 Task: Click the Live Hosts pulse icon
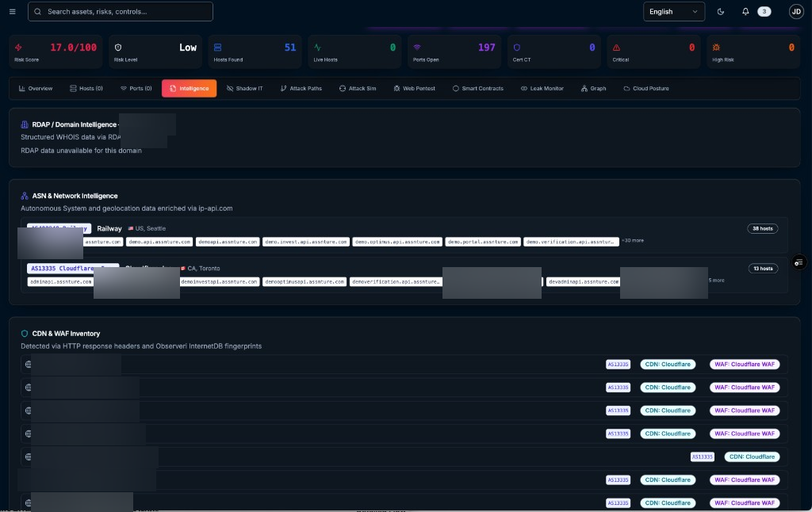coord(317,47)
